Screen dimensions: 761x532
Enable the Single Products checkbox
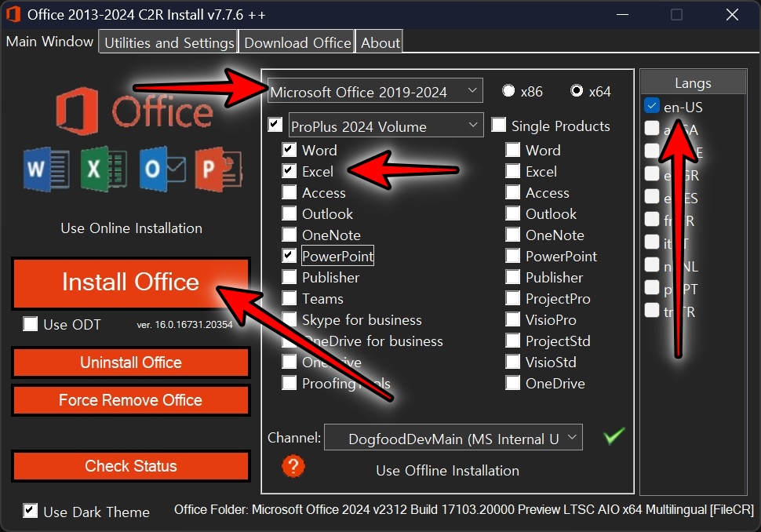(x=498, y=125)
